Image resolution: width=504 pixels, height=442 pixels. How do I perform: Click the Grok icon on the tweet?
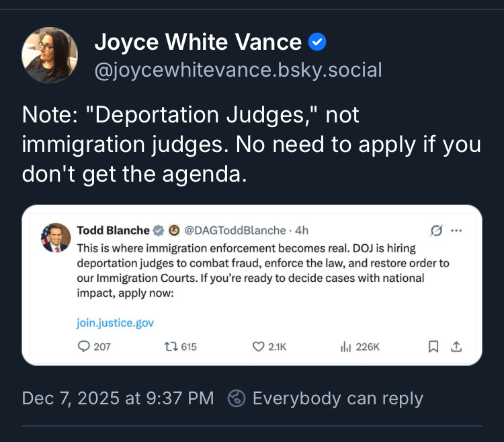436,231
